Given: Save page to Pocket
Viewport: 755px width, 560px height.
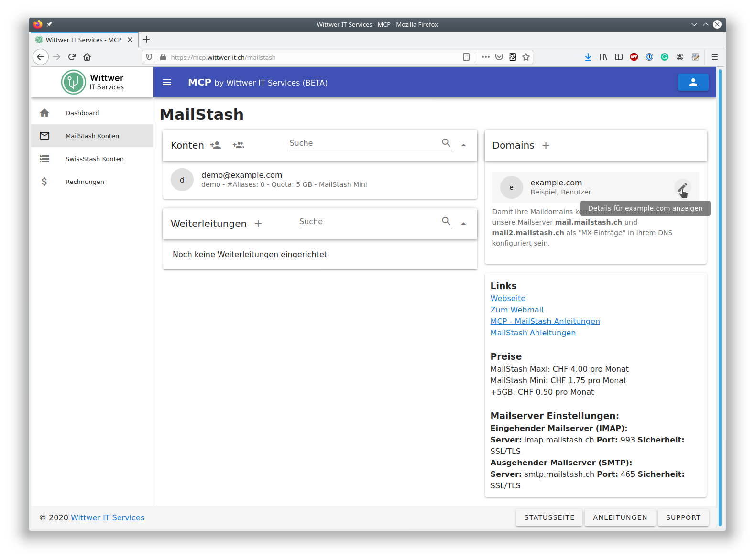Looking at the screenshot, I should 499,57.
